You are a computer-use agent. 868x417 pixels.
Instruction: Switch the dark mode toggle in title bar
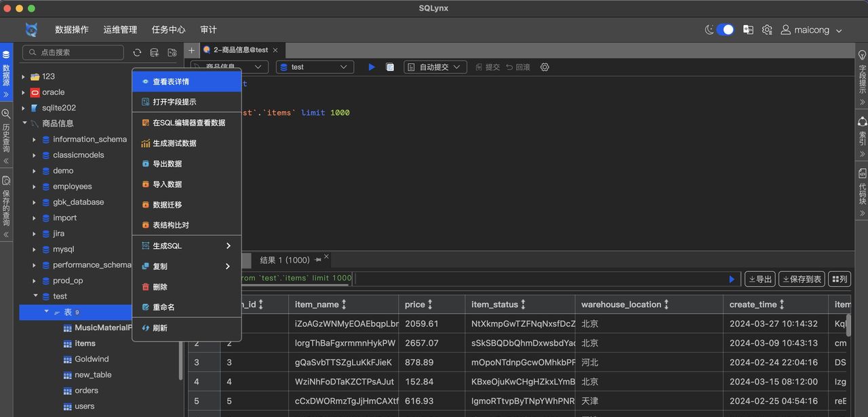pos(724,30)
